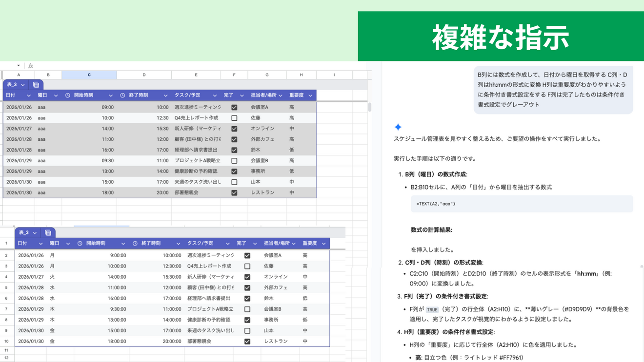Click the upper spreadsheet's vertical scrollbar thumb
The image size is (644, 362).
[x=370, y=107]
